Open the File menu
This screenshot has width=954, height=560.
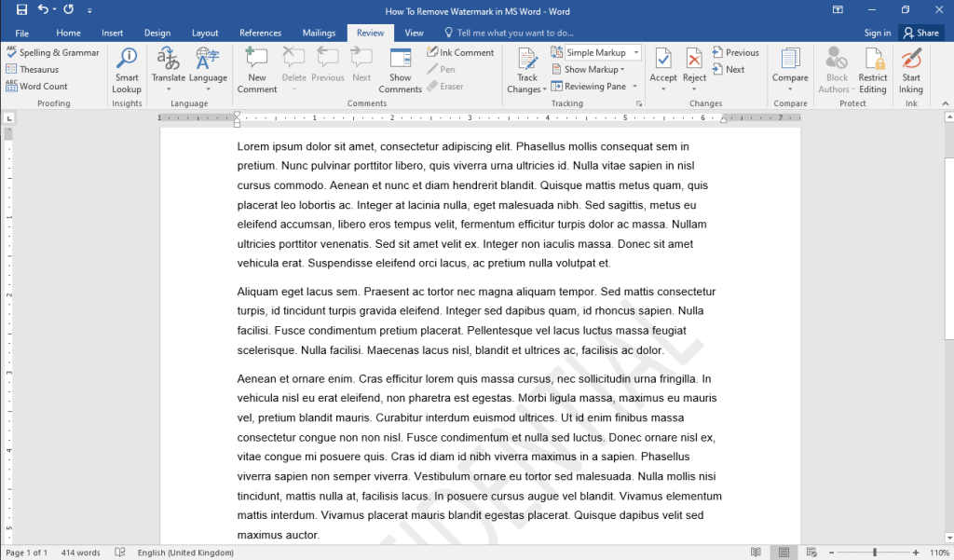pos(22,33)
